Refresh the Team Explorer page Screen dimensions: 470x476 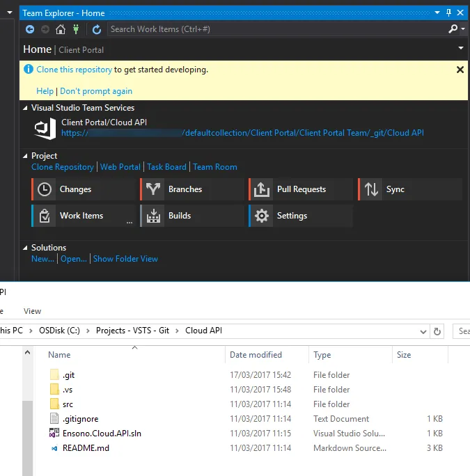(x=97, y=29)
